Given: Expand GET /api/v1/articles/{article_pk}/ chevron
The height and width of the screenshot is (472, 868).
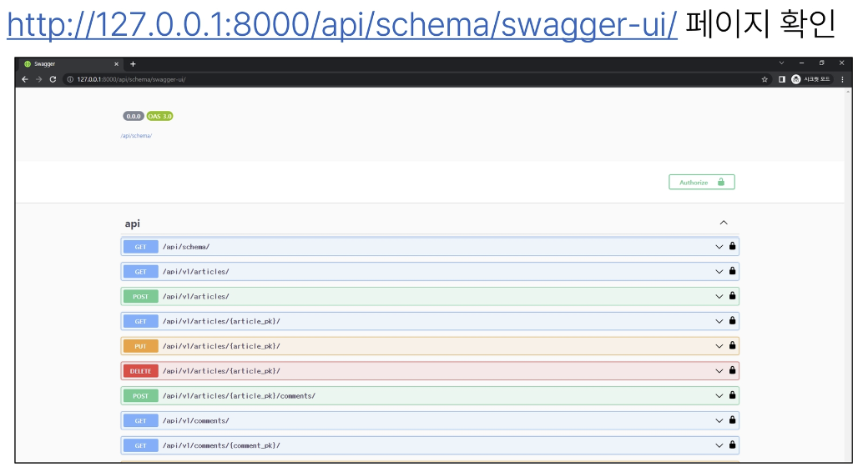Looking at the screenshot, I should (719, 322).
